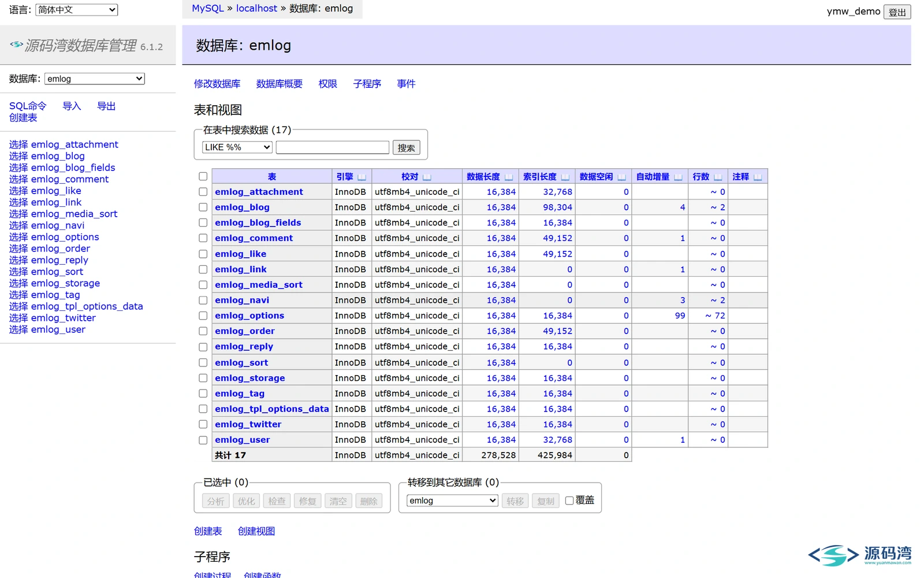This screenshot has width=924, height=578.
Task: Click the MySQL breadcrumb link
Action: (208, 8)
